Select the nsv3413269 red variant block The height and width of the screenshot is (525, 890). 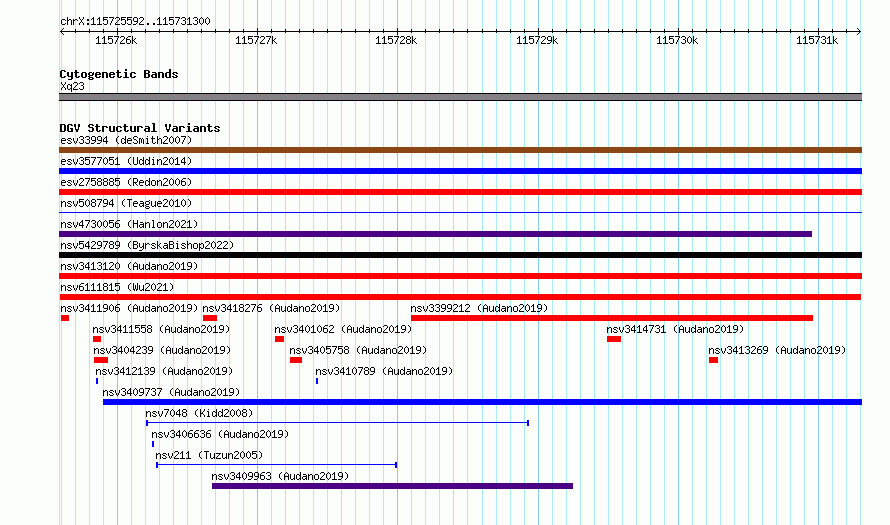pyautogui.click(x=713, y=360)
